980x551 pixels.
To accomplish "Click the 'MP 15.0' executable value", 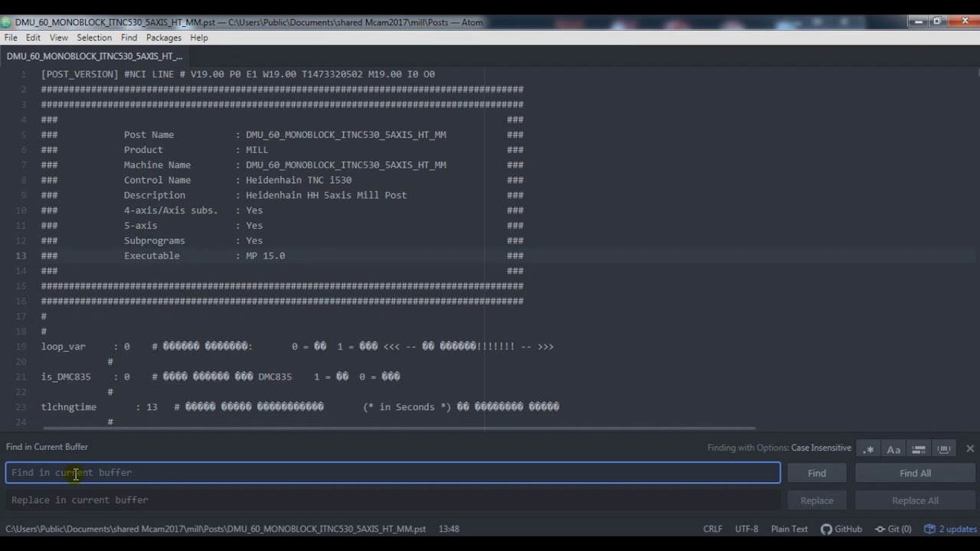I will 266,256.
